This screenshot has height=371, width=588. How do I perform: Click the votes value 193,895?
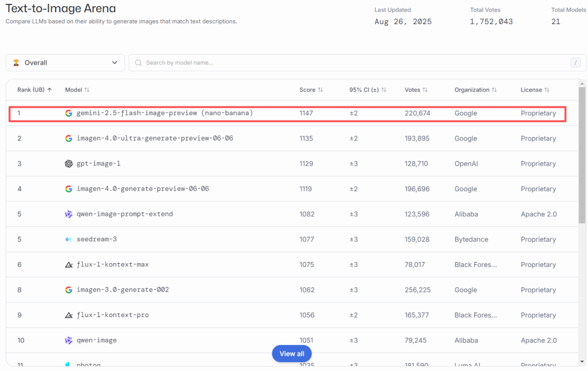click(417, 138)
